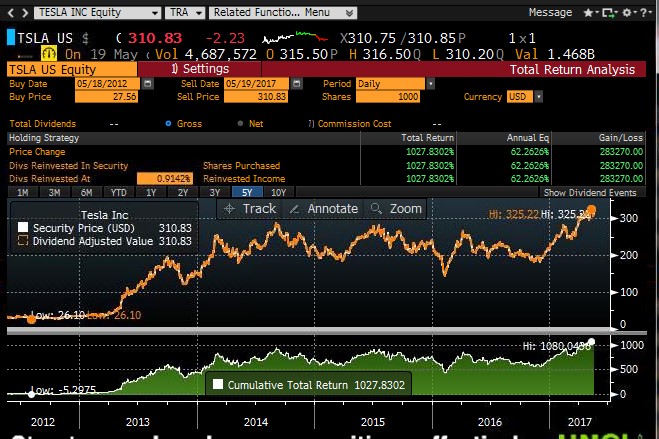
Task: Click the favorites star icon
Action: [587, 12]
